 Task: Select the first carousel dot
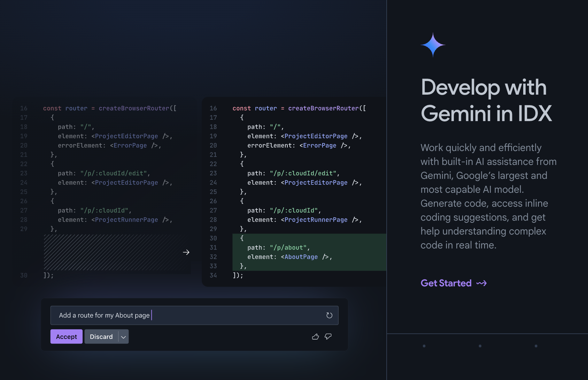[424, 346]
